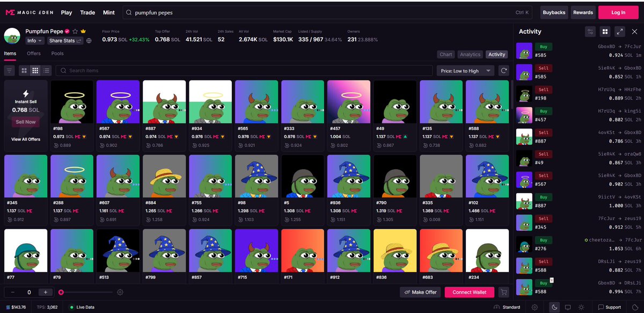Click the gold crown icon near Pumpfun Pepe
Screen dimensions: 644x313
coord(83,32)
